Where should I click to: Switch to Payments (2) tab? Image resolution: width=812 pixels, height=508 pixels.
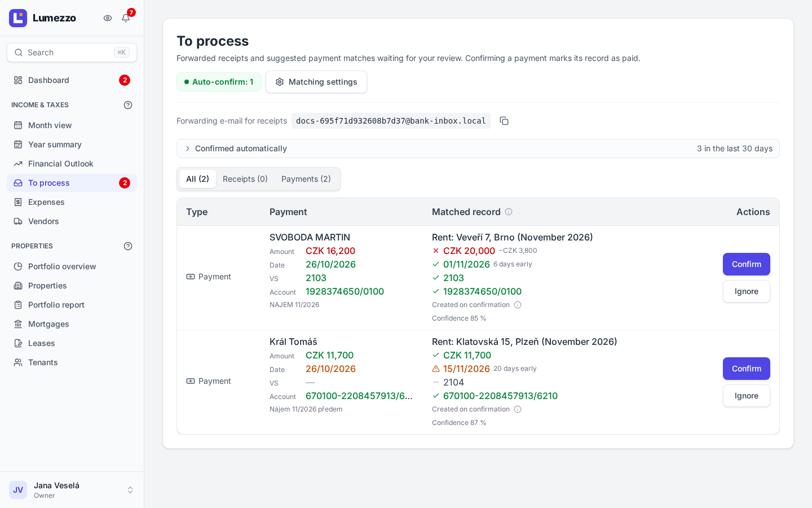(306, 179)
